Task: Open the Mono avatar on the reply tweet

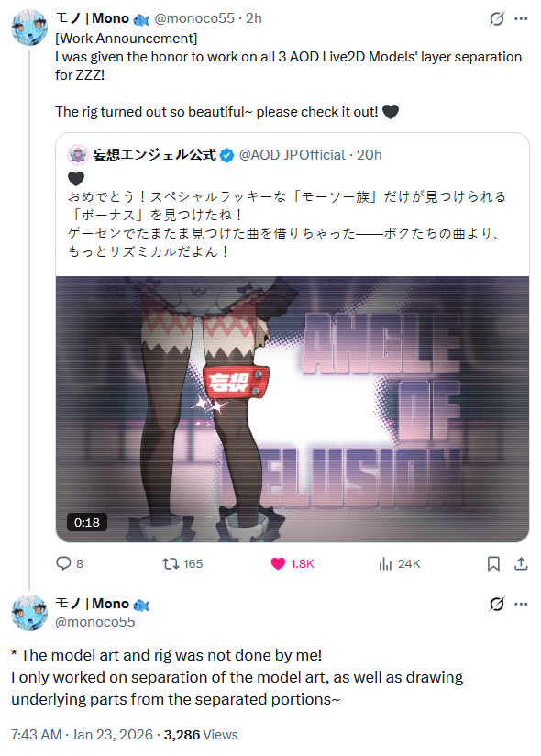Action: coord(29,613)
